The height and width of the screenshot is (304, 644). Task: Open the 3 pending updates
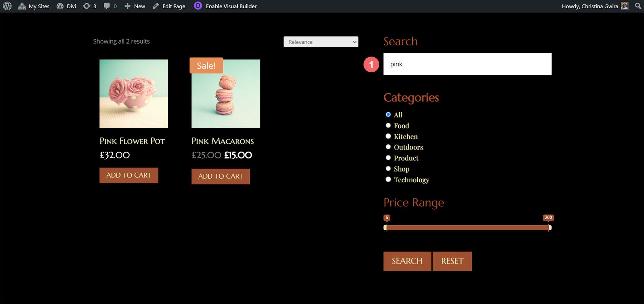point(89,6)
